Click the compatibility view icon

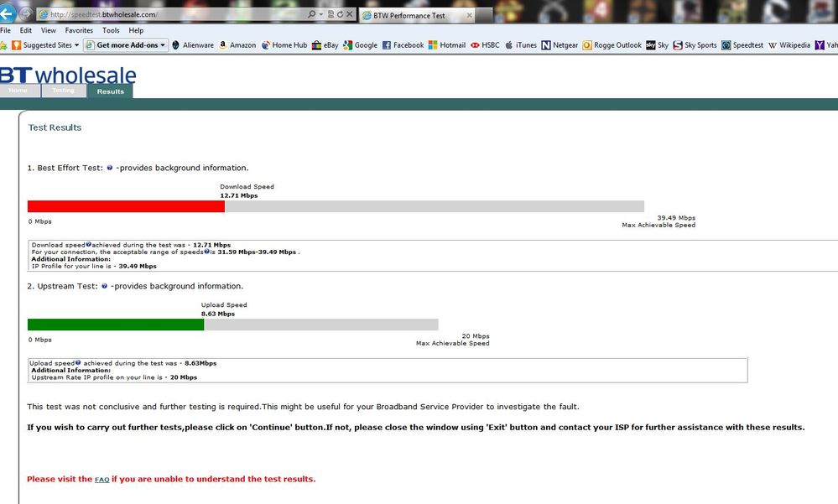coord(331,14)
